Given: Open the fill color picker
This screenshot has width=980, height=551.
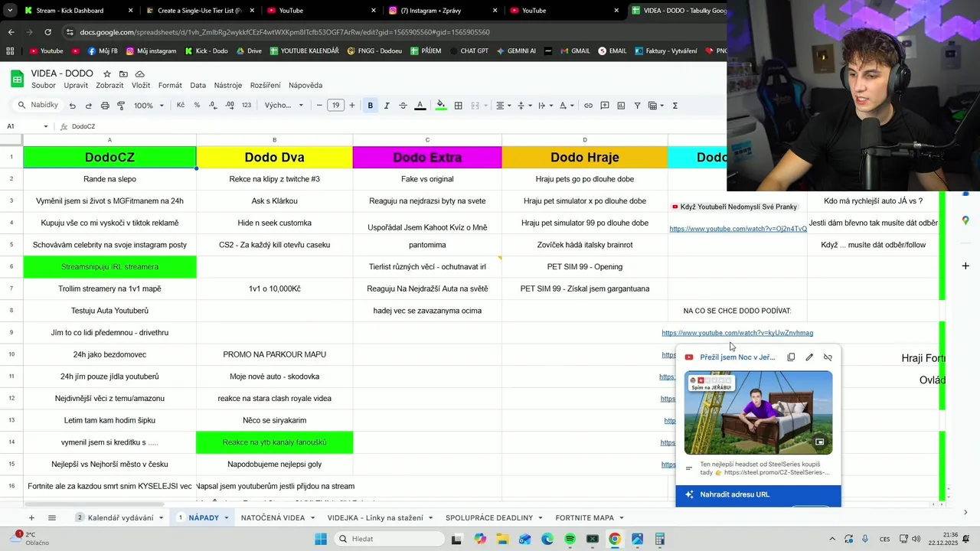Looking at the screenshot, I should click(441, 106).
